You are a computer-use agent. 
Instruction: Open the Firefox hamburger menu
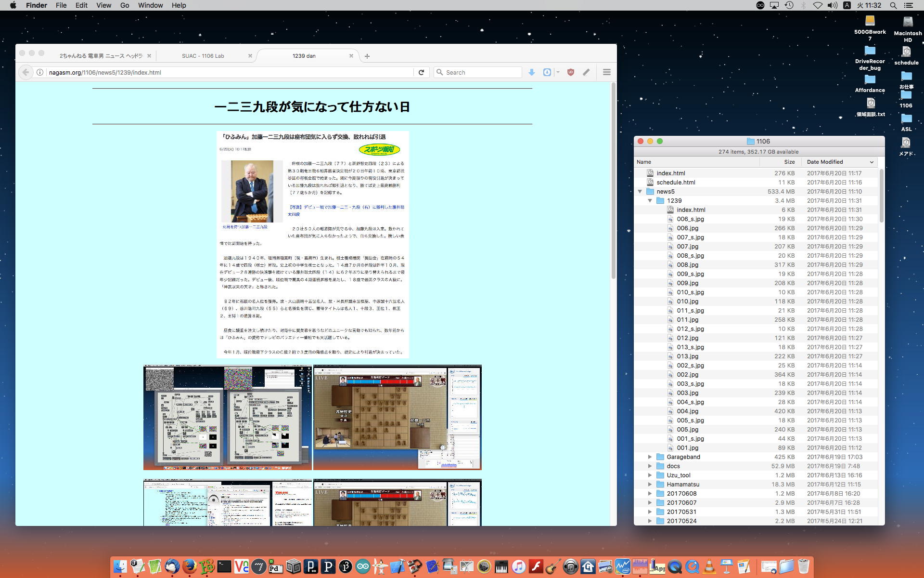point(606,72)
